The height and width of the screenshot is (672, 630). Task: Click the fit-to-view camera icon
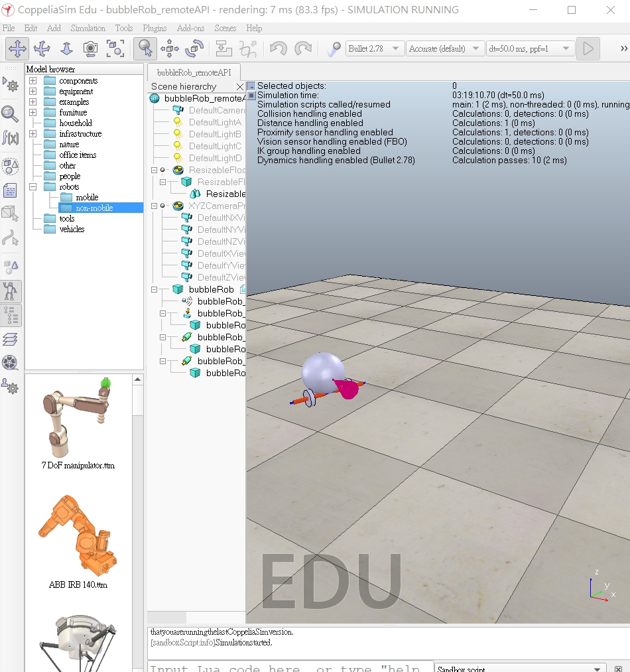115,48
